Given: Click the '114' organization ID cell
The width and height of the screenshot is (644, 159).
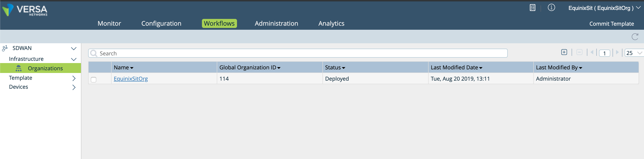Looking at the screenshot, I should click(270, 79).
